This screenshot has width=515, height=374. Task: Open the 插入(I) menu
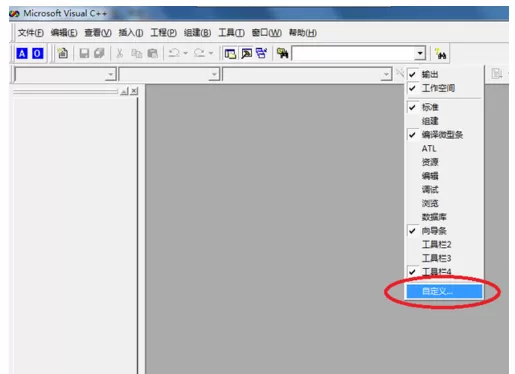point(131,33)
